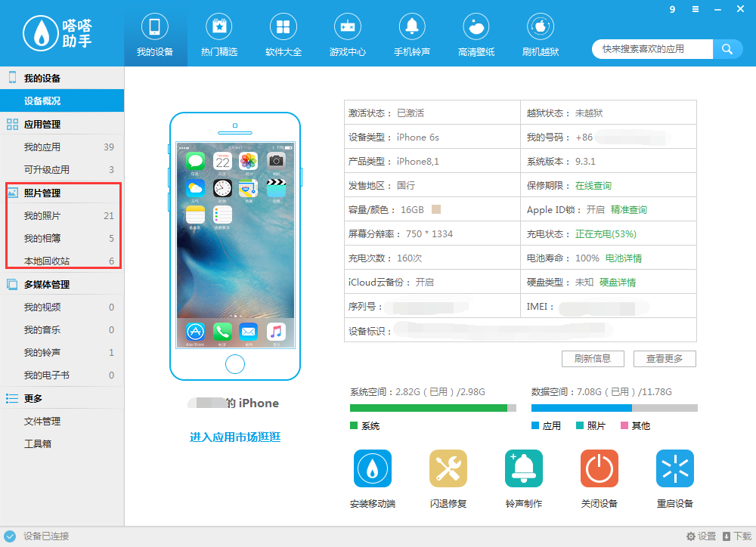Click the blue search magnifier icon
Viewport: 756px width, 547px height.
(x=727, y=48)
